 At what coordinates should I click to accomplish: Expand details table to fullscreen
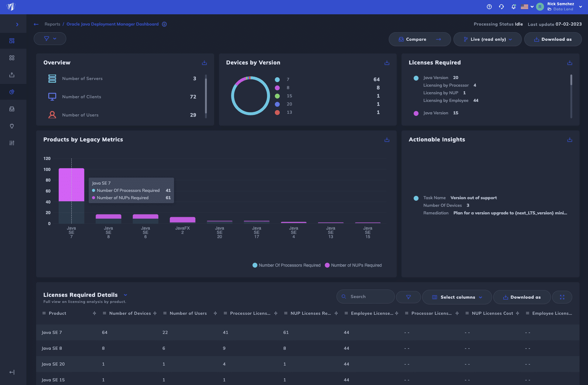click(562, 297)
